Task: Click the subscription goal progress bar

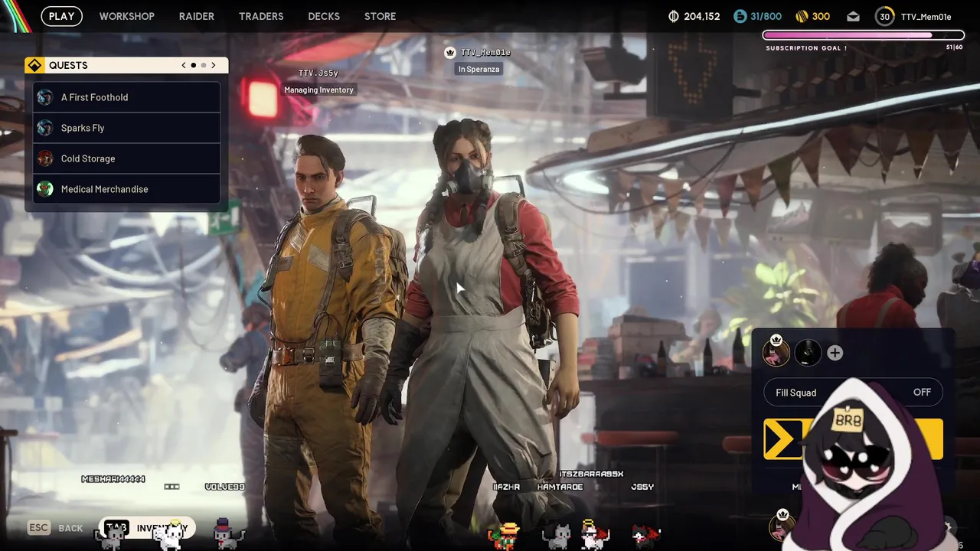Action: [x=863, y=35]
